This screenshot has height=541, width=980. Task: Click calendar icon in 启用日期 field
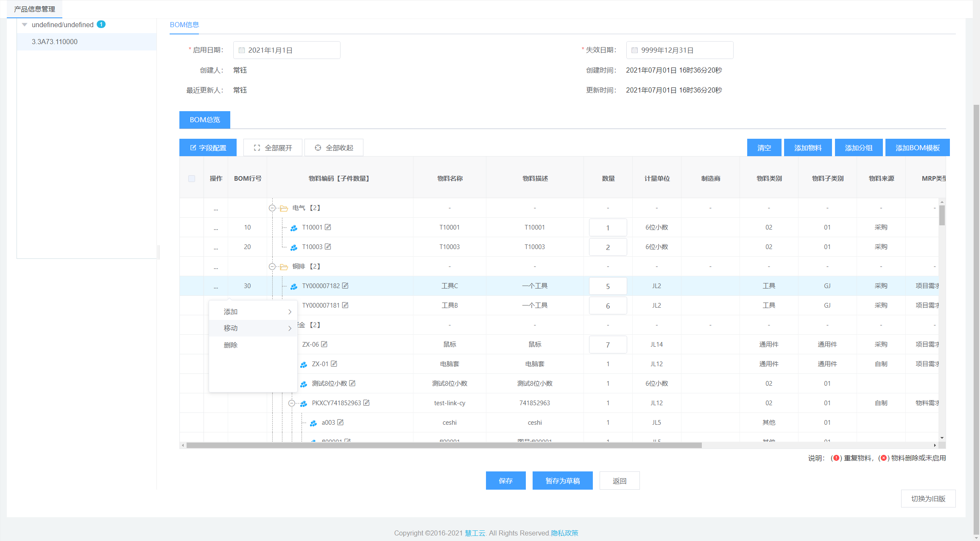coord(242,50)
